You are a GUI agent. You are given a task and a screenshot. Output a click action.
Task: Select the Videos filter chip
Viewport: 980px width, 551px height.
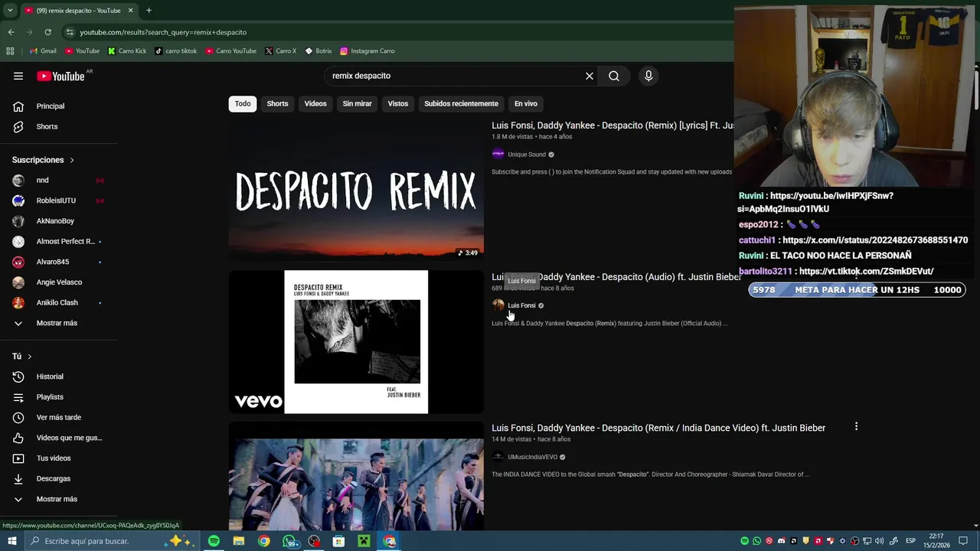tap(315, 103)
